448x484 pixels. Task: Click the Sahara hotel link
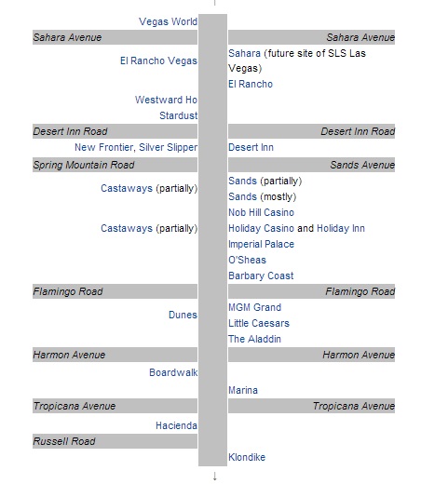click(x=244, y=53)
